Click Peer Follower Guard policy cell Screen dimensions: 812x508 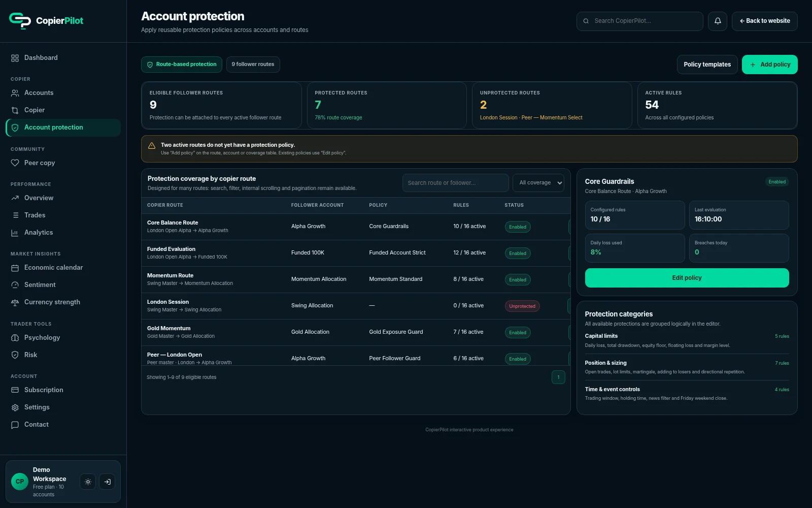click(x=395, y=358)
